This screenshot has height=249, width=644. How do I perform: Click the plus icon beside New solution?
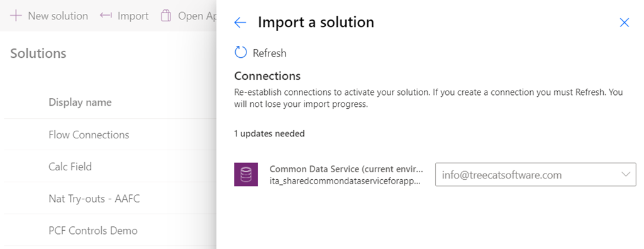pos(16,16)
